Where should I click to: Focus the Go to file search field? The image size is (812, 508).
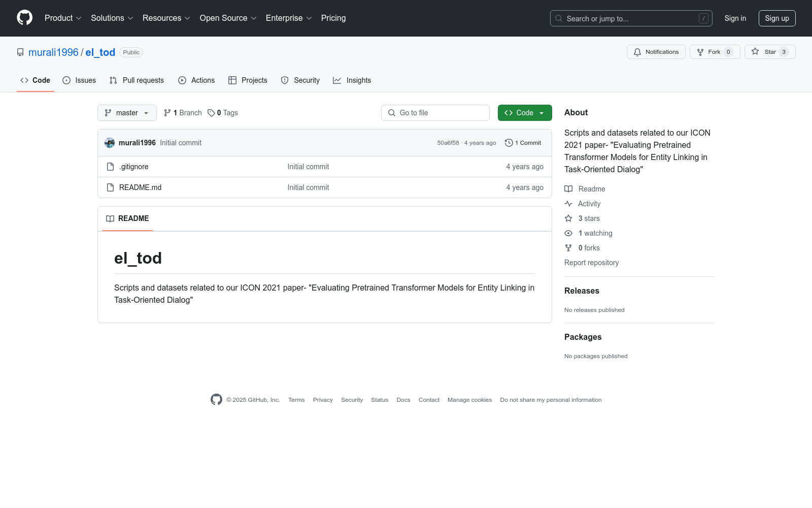435,113
